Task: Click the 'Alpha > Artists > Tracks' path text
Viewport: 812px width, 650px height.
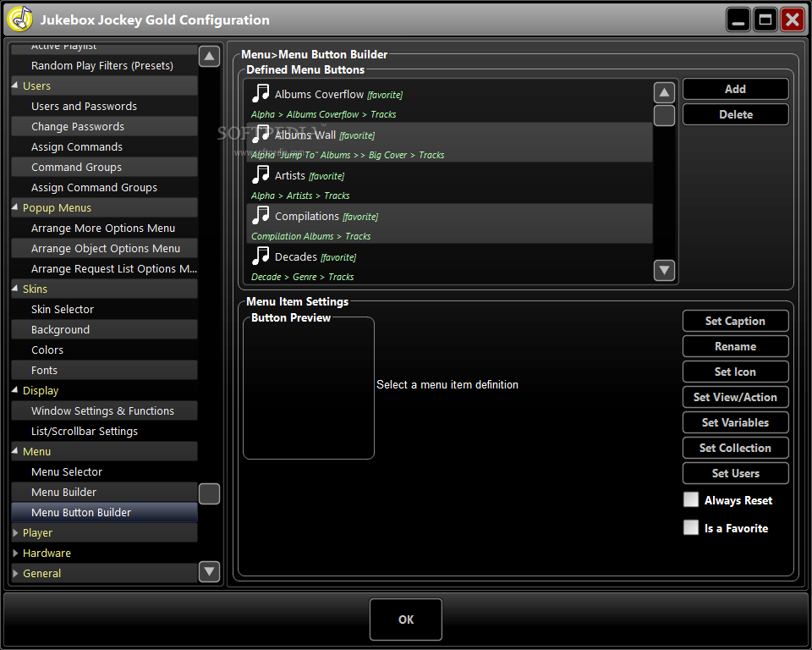Action: tap(300, 196)
